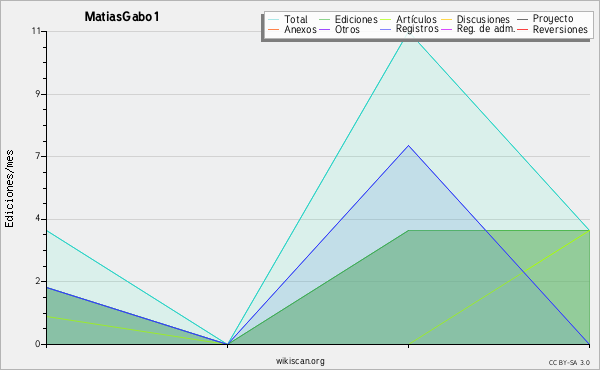Click the Discusiones legend label
The height and width of the screenshot is (370, 600).
(x=483, y=20)
